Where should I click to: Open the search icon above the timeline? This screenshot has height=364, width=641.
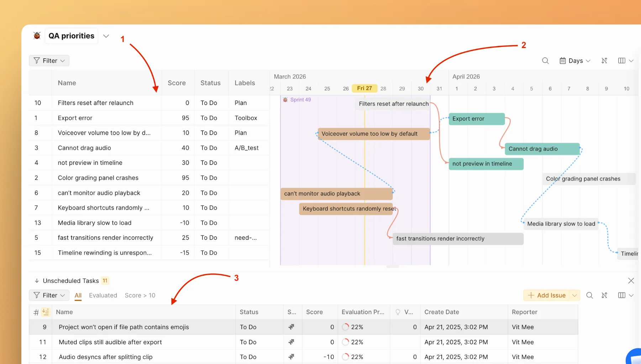pyautogui.click(x=545, y=61)
